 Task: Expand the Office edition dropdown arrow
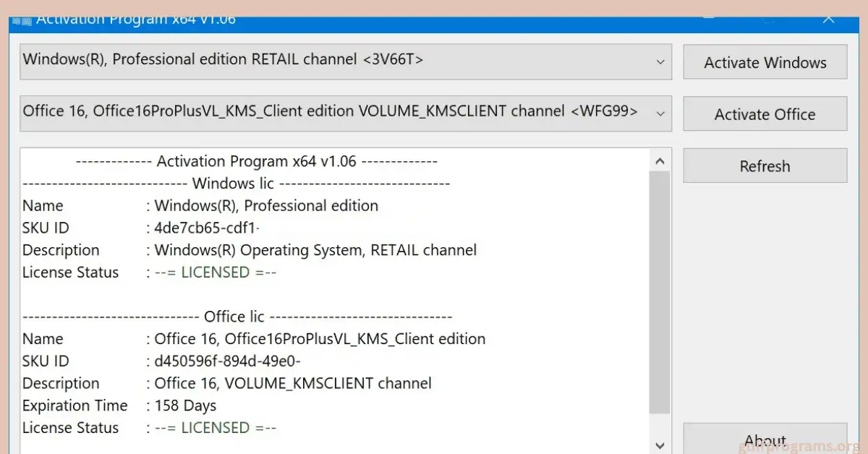pos(660,113)
